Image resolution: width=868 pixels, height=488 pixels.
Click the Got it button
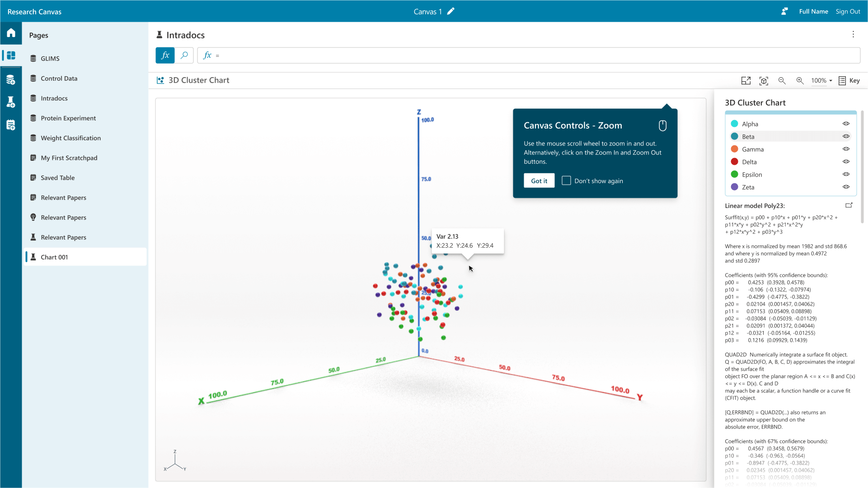(539, 181)
